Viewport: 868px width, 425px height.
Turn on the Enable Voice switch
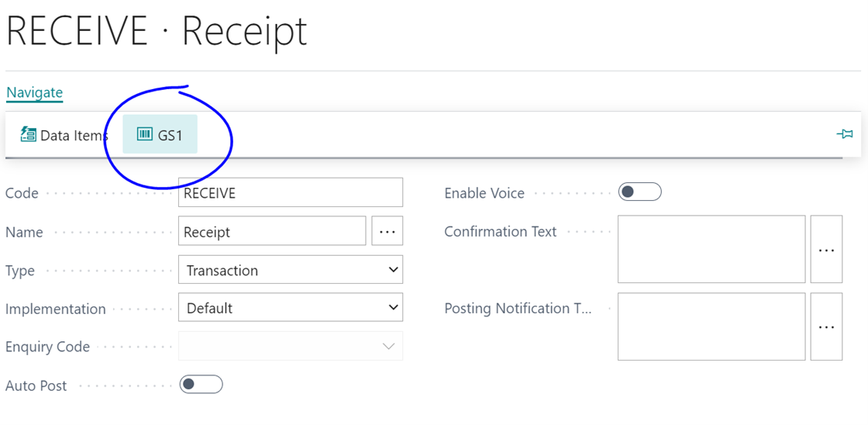click(x=639, y=192)
